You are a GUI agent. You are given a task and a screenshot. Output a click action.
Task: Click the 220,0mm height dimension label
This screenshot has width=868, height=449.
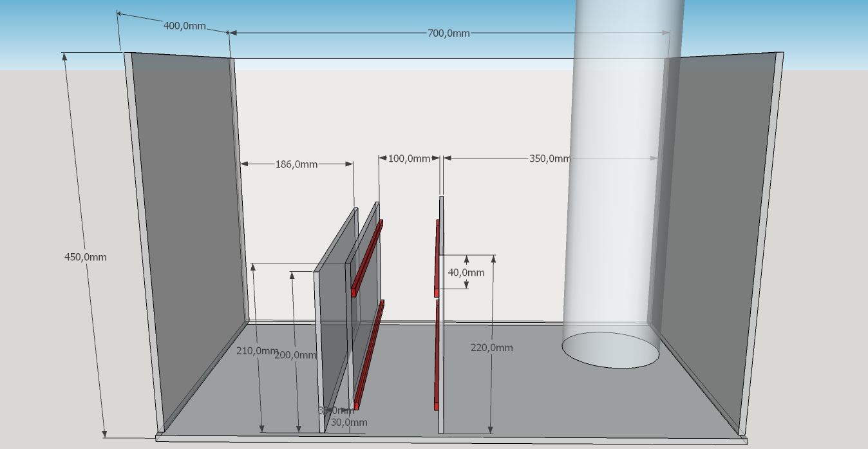[x=492, y=347]
